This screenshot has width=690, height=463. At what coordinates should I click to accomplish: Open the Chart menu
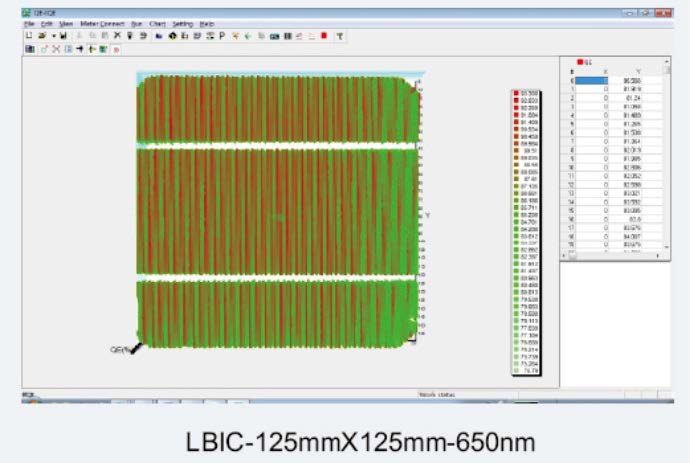coord(157,22)
